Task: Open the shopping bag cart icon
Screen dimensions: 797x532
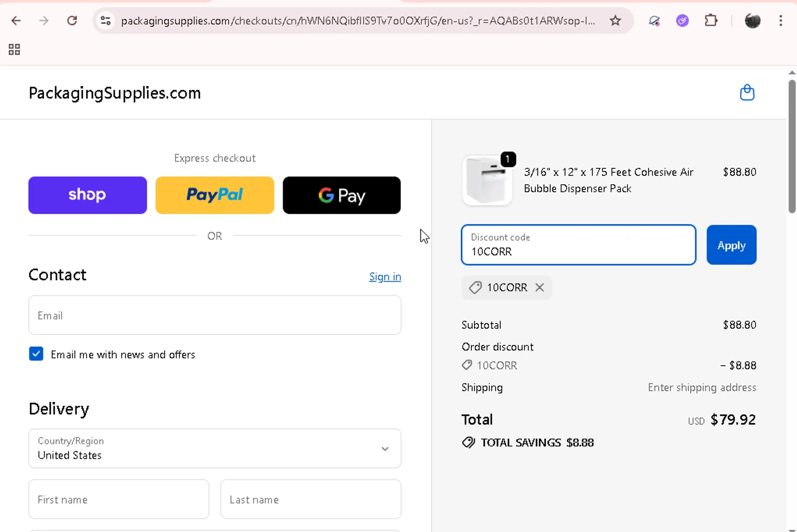Action: coord(747,92)
